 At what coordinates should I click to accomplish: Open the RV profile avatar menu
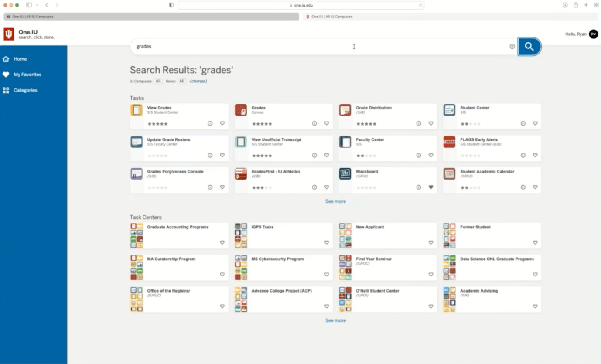pyautogui.click(x=593, y=34)
